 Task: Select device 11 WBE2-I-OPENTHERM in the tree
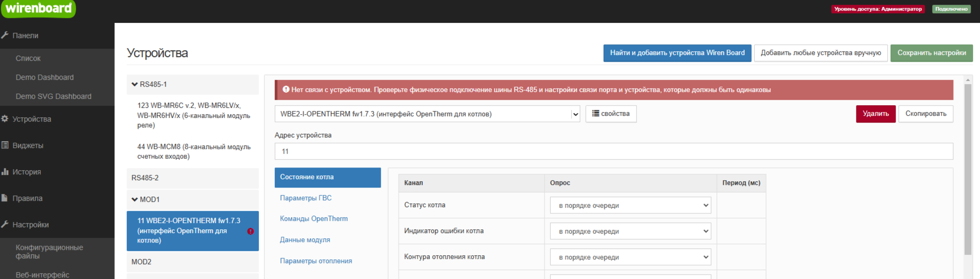[192, 230]
